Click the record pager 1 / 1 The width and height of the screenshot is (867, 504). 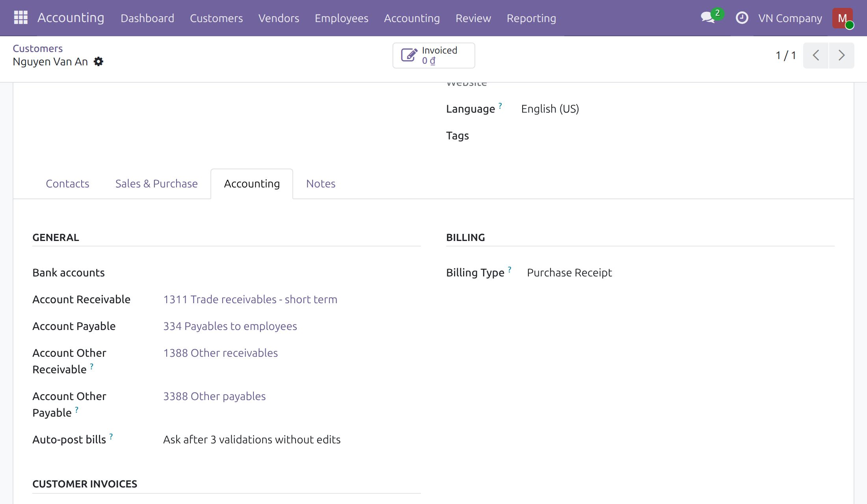point(786,55)
